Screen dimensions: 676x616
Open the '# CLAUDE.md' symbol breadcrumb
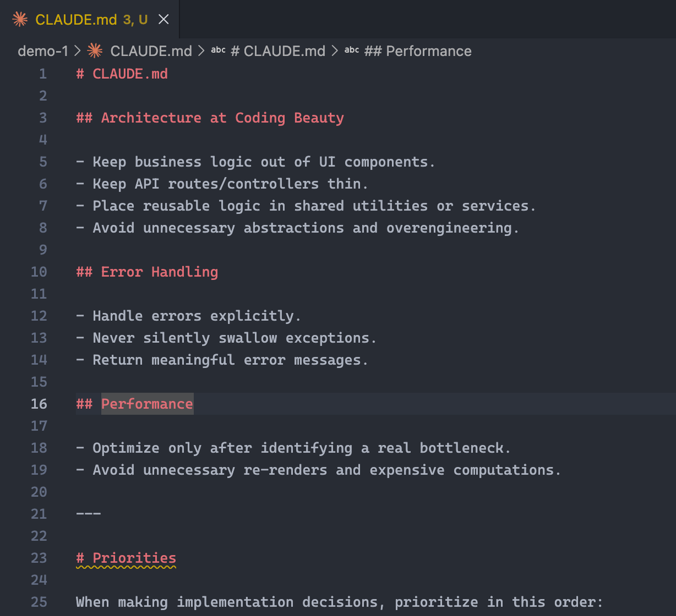278,51
